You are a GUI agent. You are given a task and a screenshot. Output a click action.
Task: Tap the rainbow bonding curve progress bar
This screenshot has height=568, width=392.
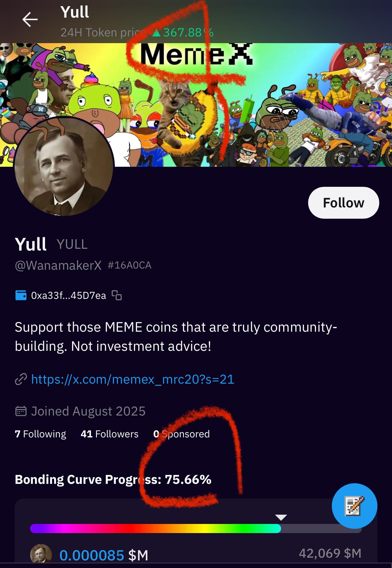tap(155, 529)
